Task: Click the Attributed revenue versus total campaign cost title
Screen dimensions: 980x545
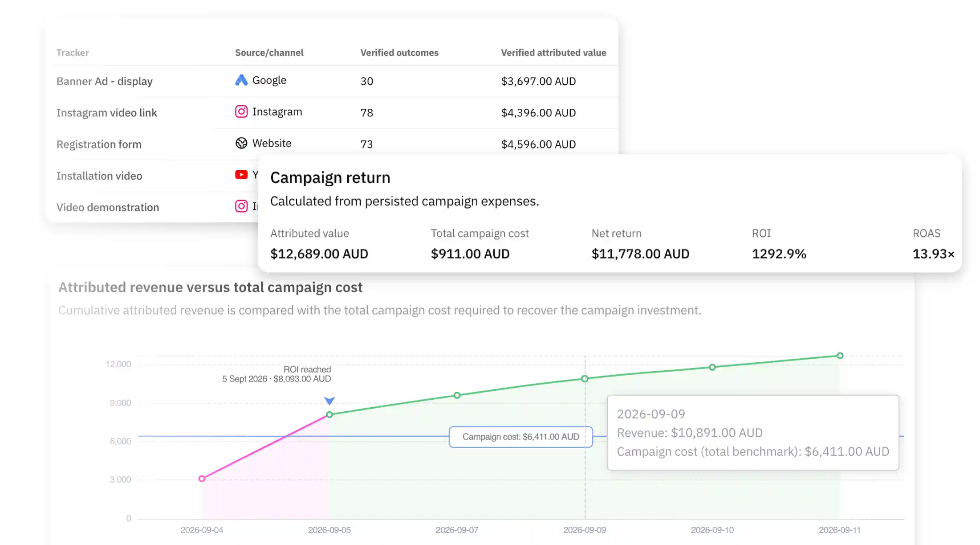Action: (210, 287)
